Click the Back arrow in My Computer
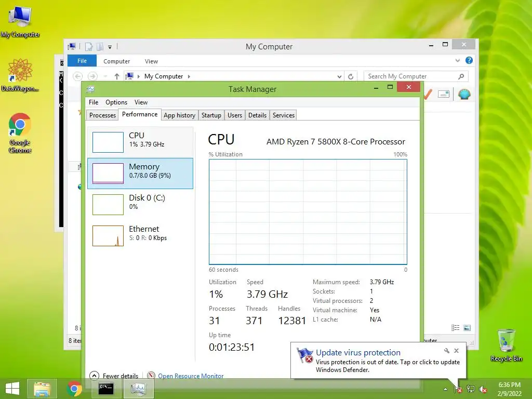The image size is (532, 399). coord(78,76)
